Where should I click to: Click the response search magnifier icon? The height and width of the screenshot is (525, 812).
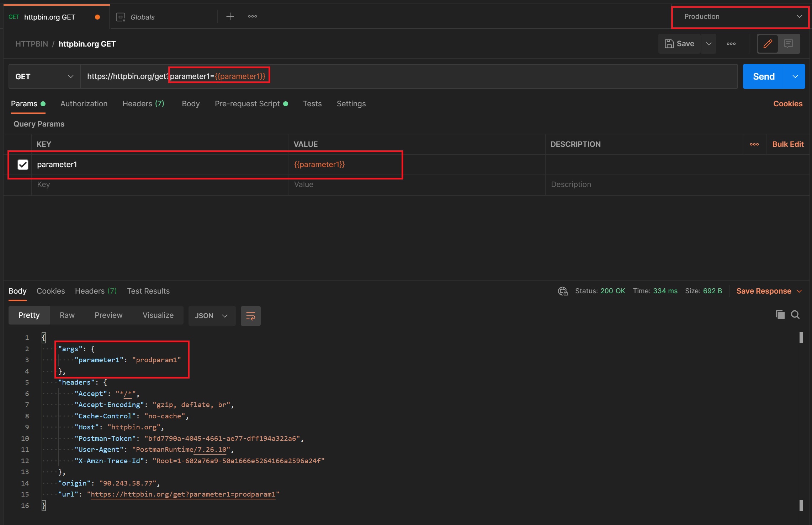[795, 315]
